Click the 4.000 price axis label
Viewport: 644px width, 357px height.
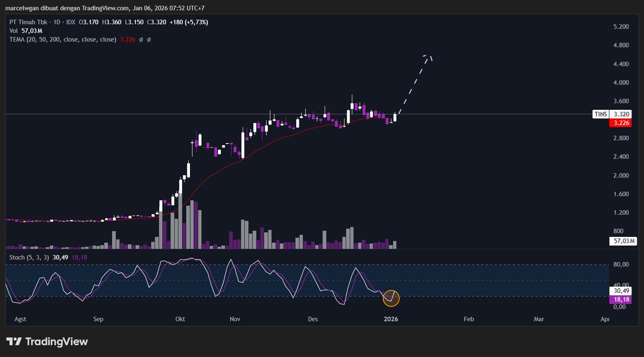(620, 83)
